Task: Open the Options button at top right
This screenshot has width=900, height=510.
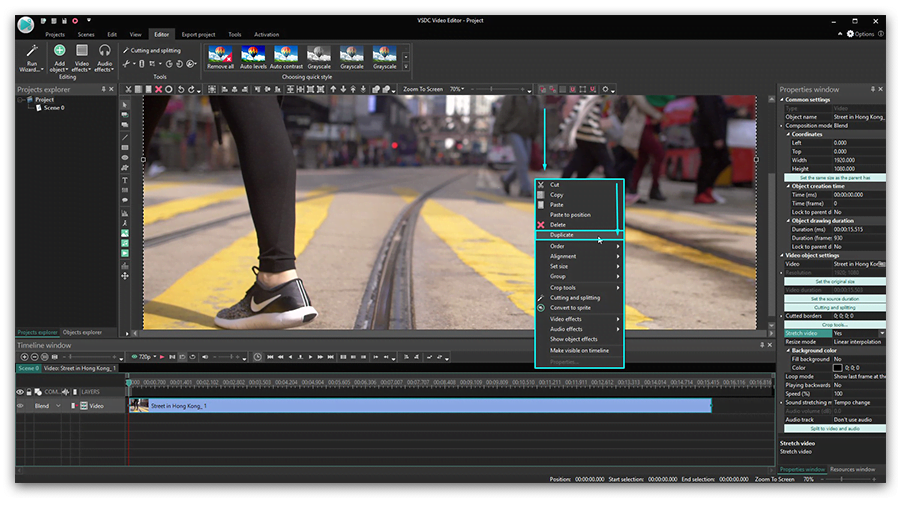Action: tap(860, 34)
